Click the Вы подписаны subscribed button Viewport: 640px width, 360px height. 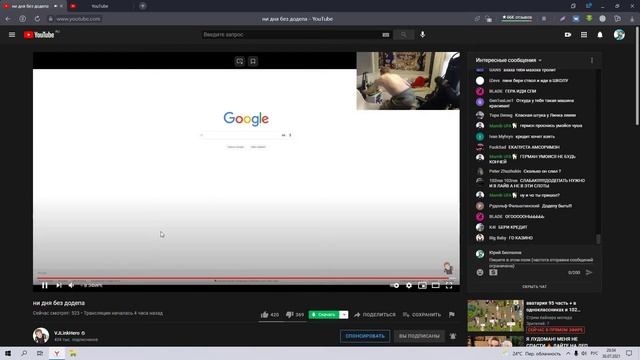(x=419, y=336)
